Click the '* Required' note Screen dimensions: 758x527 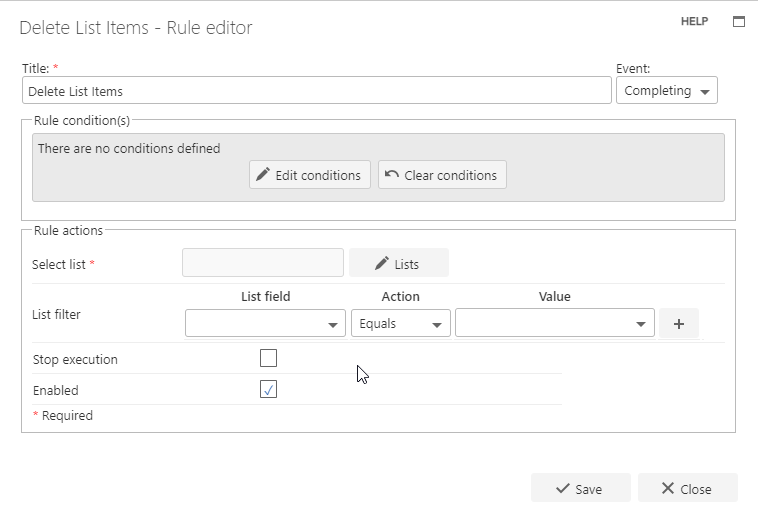pyautogui.click(x=63, y=415)
